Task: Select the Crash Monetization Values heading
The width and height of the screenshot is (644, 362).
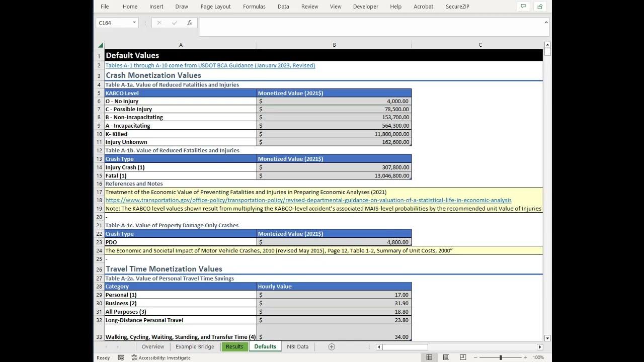Action: tap(153, 75)
